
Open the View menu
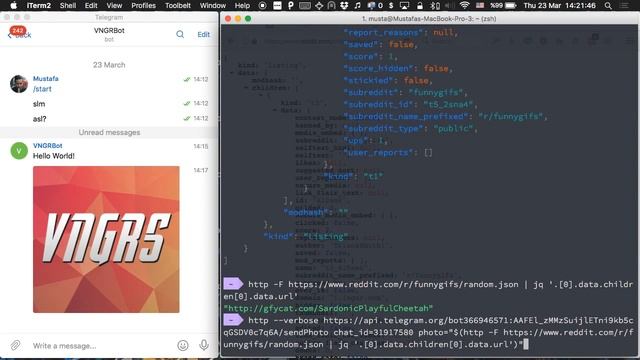click(x=114, y=5)
